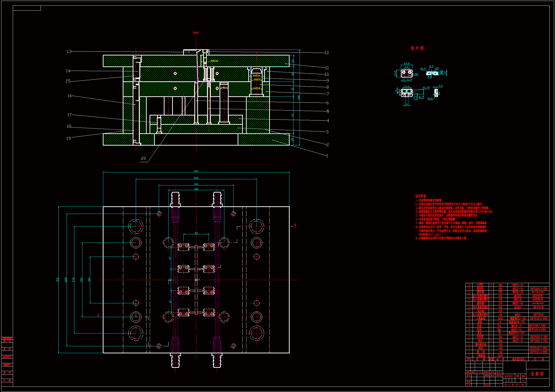Select the 315 vertical dimension text
The width and height of the screenshot is (555, 392).
(x=57, y=280)
